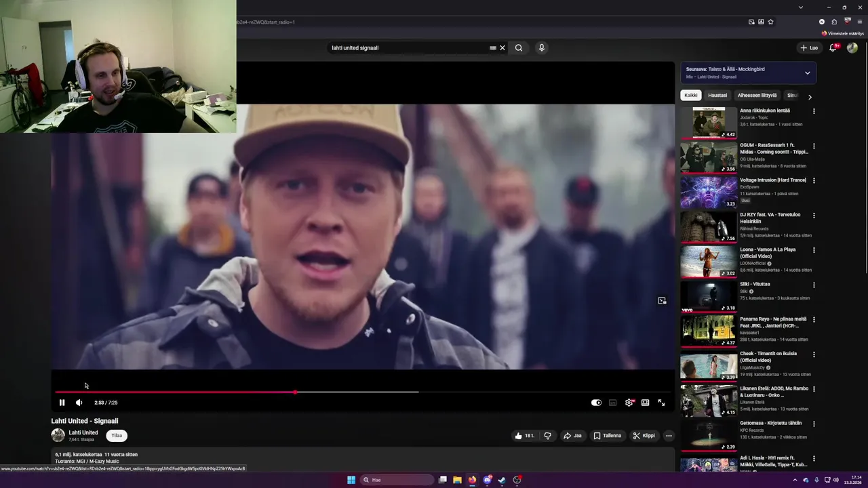Mute the video using the speaker icon
The image size is (868, 488).
[x=79, y=403]
